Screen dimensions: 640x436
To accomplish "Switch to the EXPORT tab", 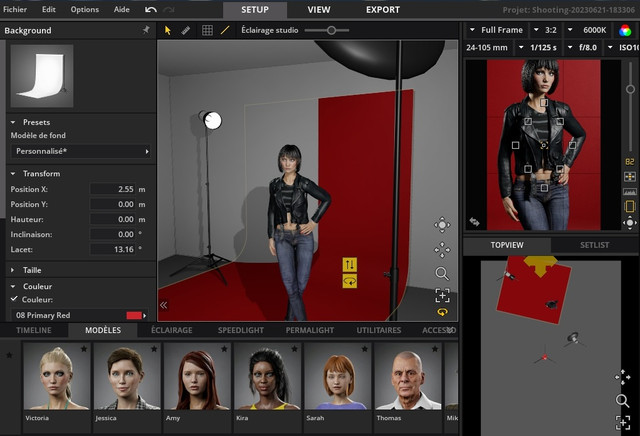I will click(382, 10).
